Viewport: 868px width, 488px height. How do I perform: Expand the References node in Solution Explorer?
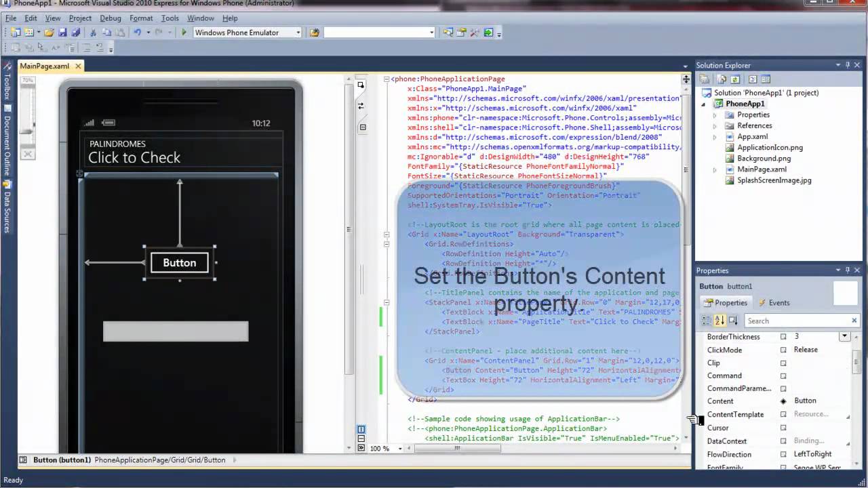[x=715, y=125]
